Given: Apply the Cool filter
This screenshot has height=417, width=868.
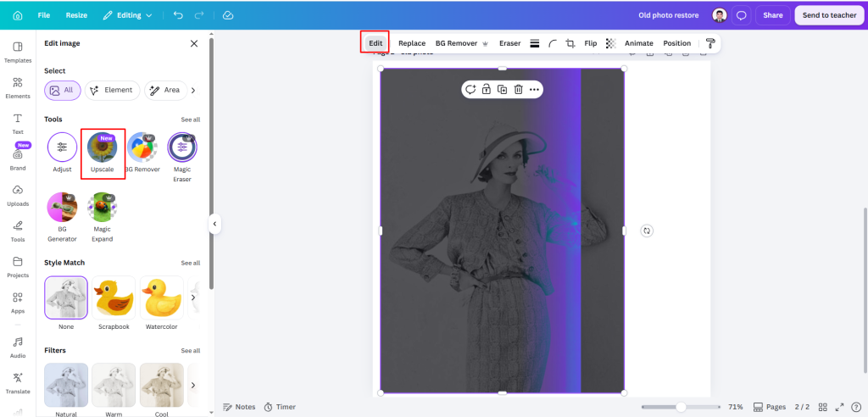Looking at the screenshot, I should (162, 385).
